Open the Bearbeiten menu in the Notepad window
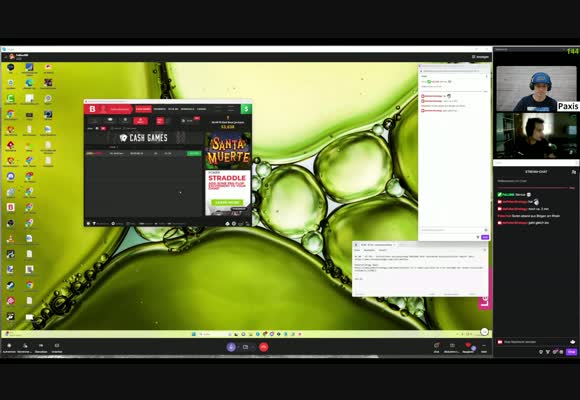 coord(369,251)
